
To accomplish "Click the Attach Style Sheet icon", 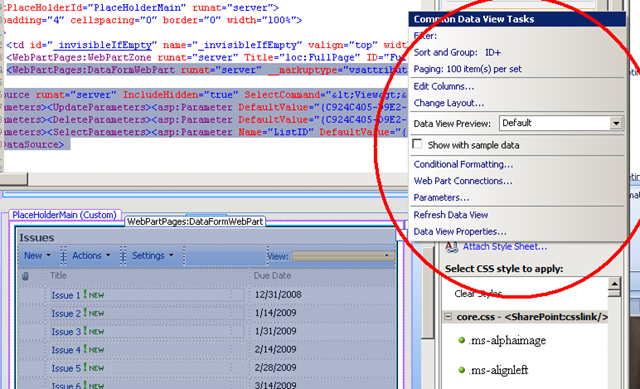I will (x=451, y=247).
